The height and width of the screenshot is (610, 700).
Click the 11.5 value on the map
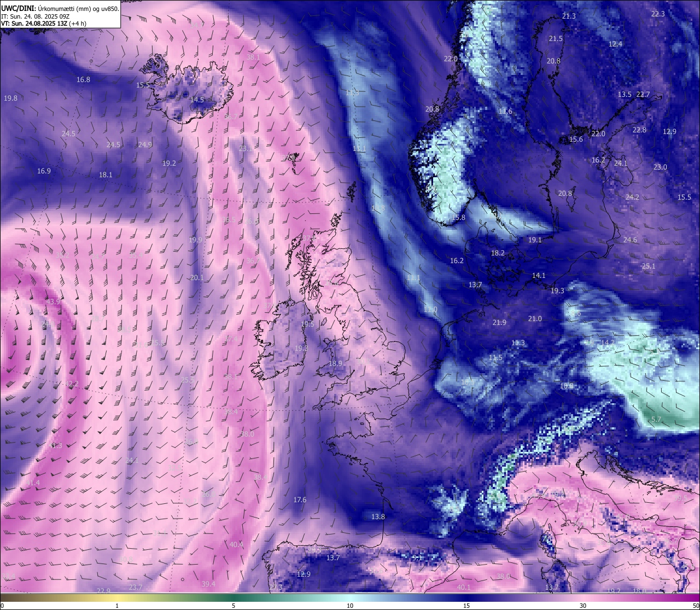[x=495, y=357]
